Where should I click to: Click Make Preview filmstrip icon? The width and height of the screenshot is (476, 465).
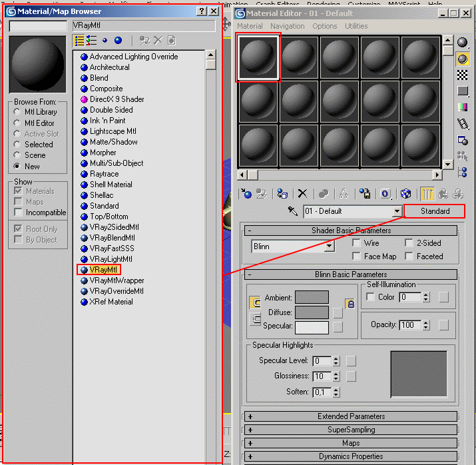(x=463, y=123)
